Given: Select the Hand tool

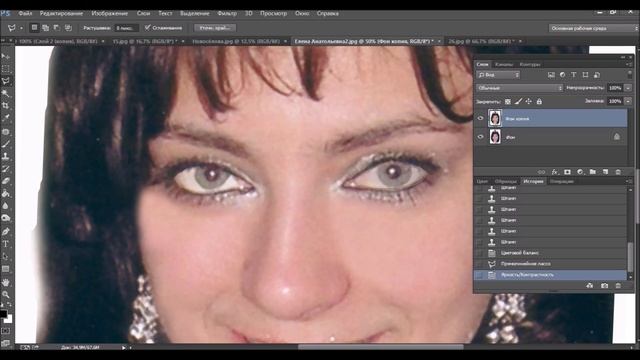Looking at the screenshot, I should (6, 282).
